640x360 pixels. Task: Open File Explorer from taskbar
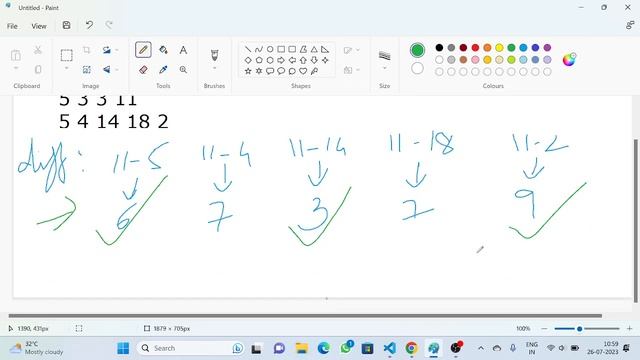[x=302, y=348]
